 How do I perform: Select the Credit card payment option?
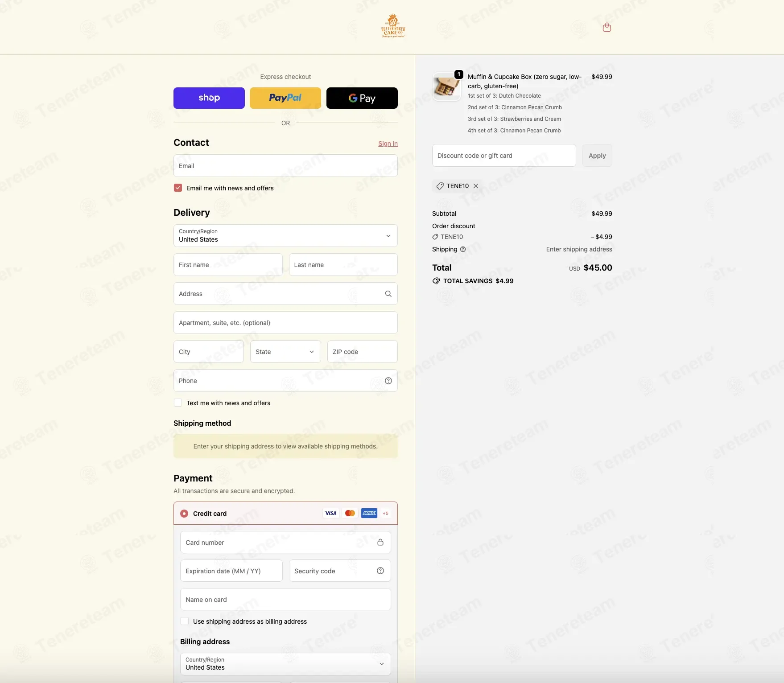pyautogui.click(x=184, y=514)
